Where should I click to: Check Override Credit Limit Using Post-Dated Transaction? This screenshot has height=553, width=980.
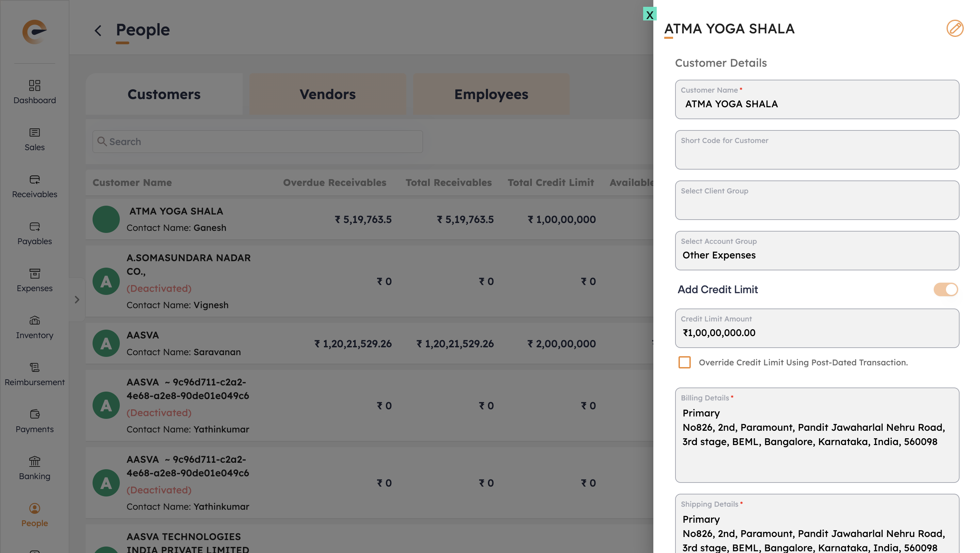[684, 362]
